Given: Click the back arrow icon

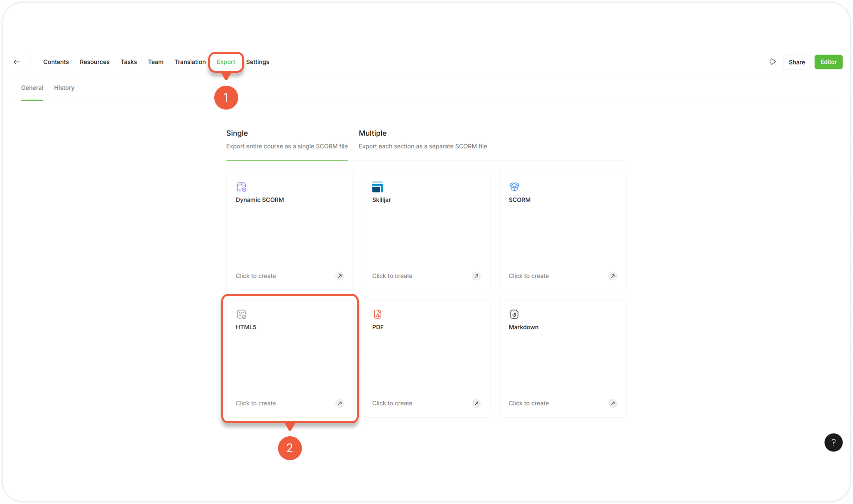Looking at the screenshot, I should click(x=17, y=62).
